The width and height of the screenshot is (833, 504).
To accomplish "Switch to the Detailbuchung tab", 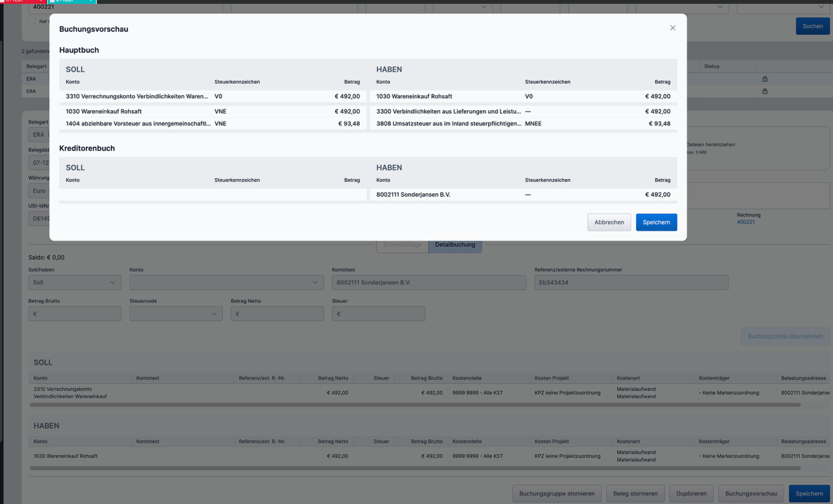I will pos(455,245).
